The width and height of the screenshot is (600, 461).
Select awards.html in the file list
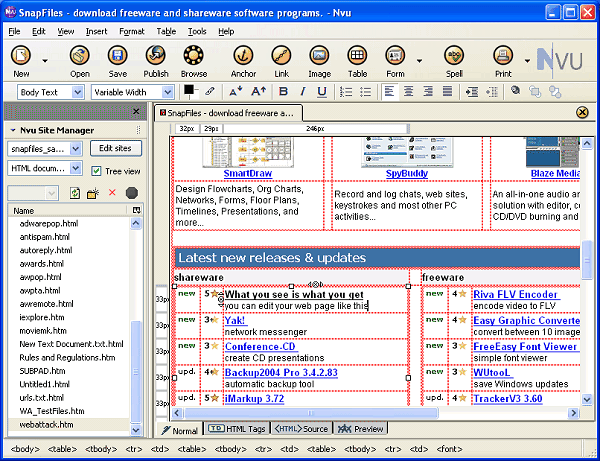coord(42,264)
